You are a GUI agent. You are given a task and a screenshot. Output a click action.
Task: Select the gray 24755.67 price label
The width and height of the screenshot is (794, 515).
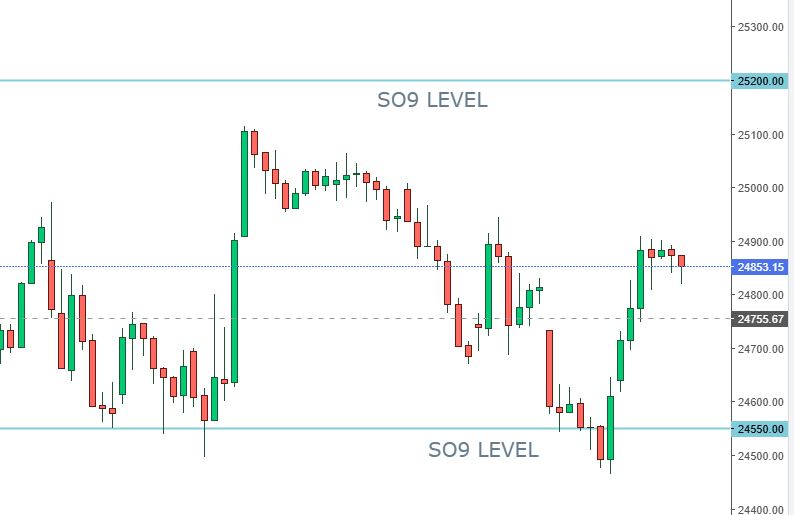(760, 319)
